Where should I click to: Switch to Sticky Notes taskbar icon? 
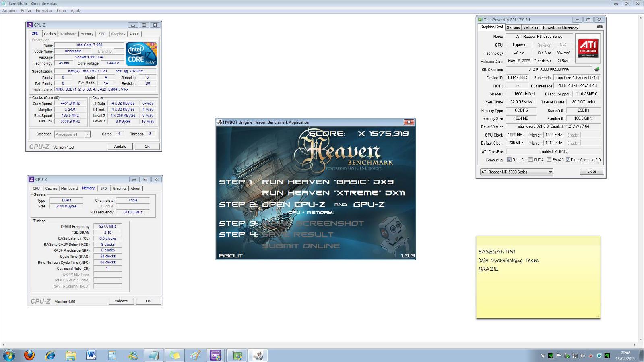175,355
